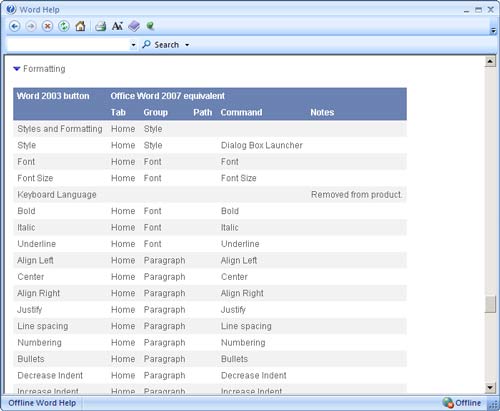Click the Offline Word Help status text
The width and height of the screenshot is (500, 411).
point(42,403)
